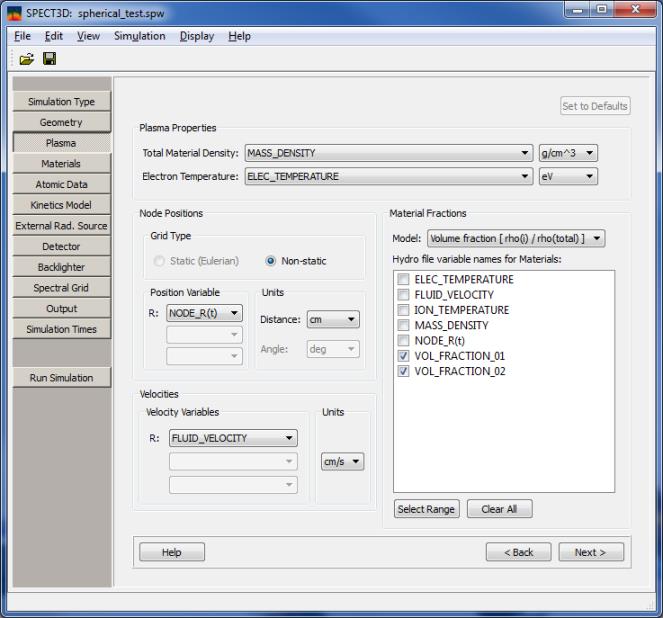Expand the Electron Temperature units eV dropdown
Image resolution: width=663 pixels, height=618 pixels.
click(567, 177)
